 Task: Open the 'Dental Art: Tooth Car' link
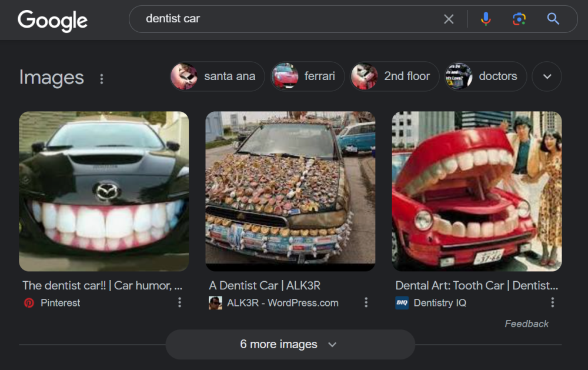tap(476, 285)
